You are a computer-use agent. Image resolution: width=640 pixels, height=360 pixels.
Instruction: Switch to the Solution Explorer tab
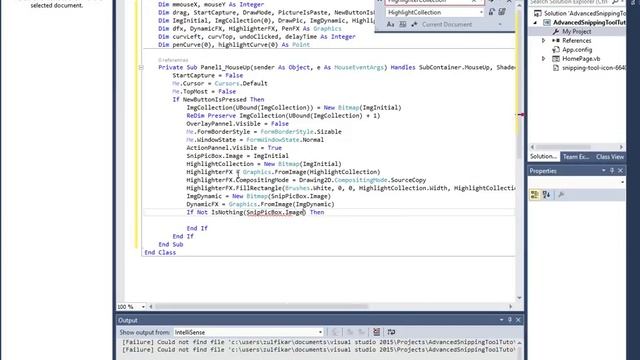(543, 157)
